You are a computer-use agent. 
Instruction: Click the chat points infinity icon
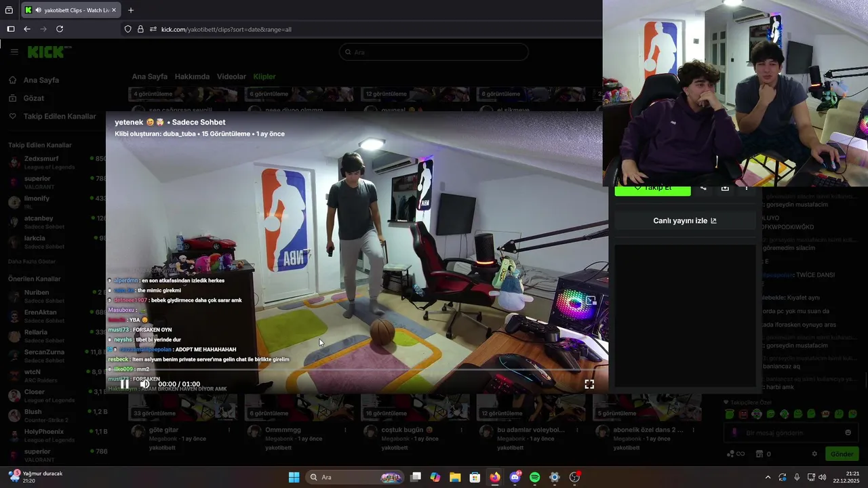pyautogui.click(x=735, y=454)
